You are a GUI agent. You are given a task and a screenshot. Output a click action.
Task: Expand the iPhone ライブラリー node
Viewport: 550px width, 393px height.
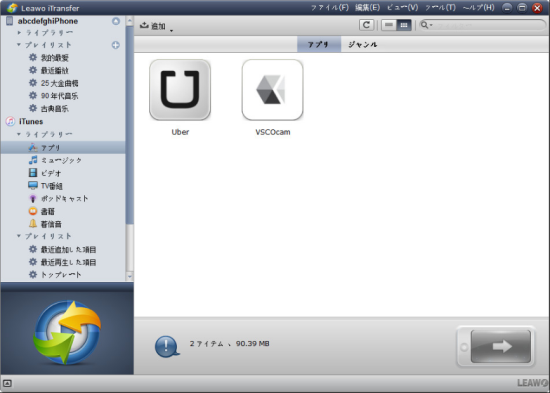(19, 33)
